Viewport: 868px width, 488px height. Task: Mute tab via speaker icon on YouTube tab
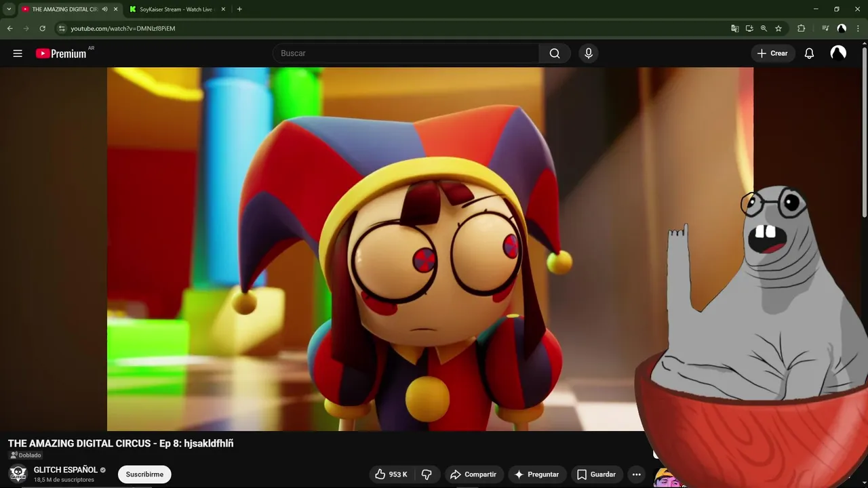tap(104, 9)
